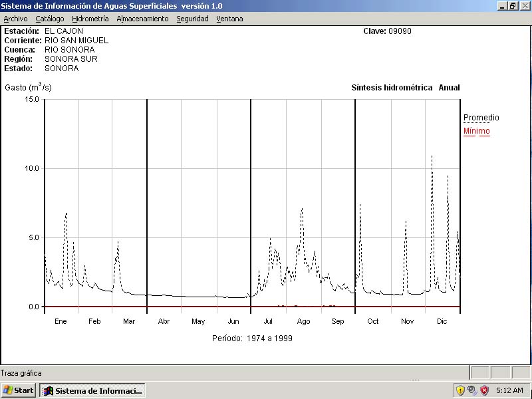The height and width of the screenshot is (399, 532).
Task: Click the Sistema de Información taskbar button
Action: tap(92, 390)
